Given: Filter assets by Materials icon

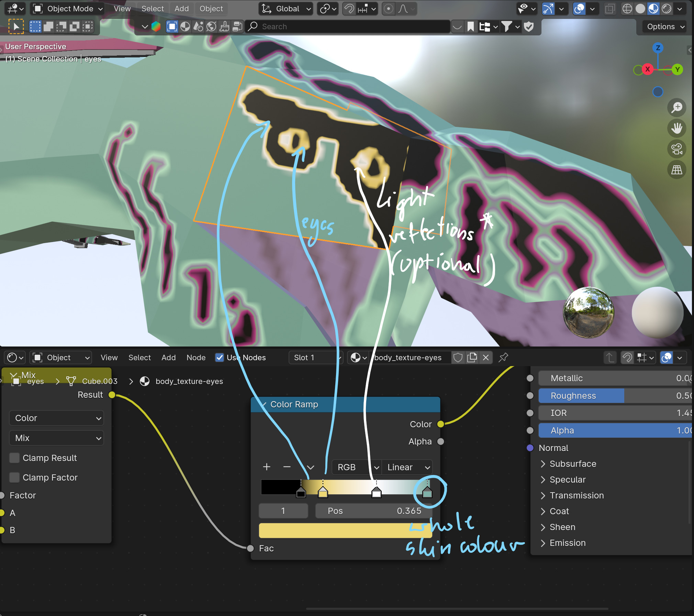Looking at the screenshot, I should pos(185,26).
